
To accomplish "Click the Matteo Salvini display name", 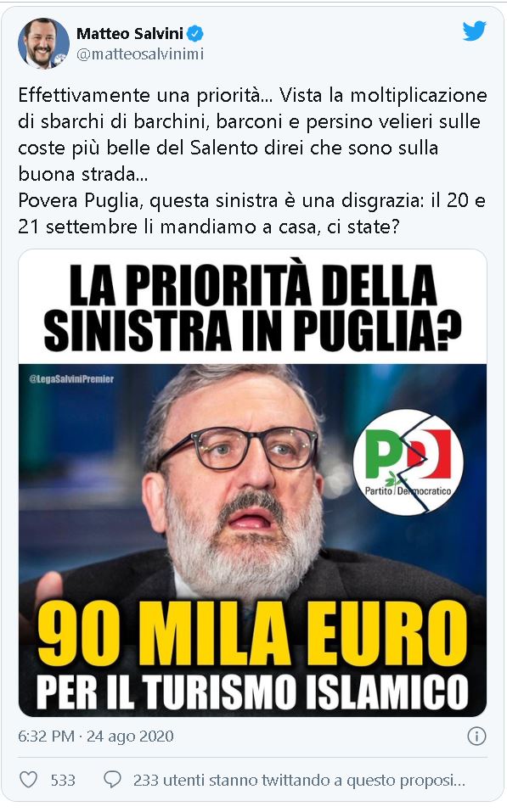I will point(130,34).
